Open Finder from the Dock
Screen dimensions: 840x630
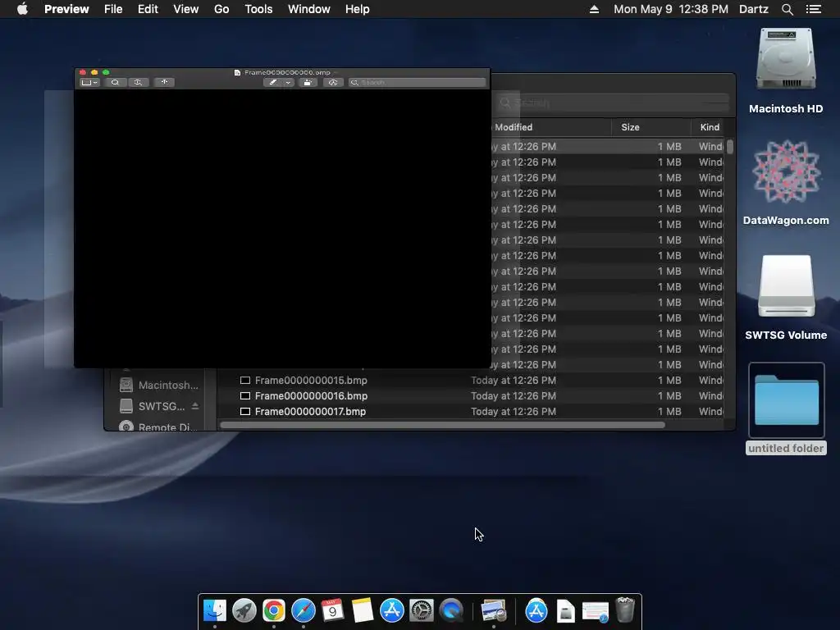(215, 610)
